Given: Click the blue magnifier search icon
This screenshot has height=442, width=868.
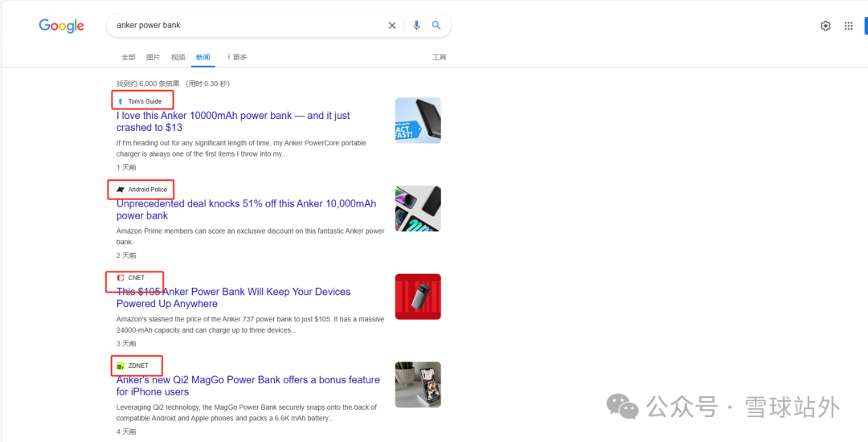Looking at the screenshot, I should [436, 26].
